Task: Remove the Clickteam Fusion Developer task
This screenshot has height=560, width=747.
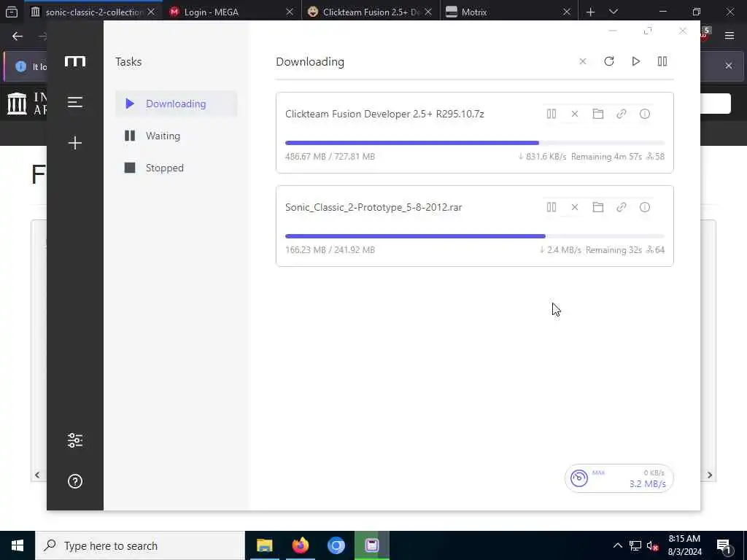Action: 575,114
